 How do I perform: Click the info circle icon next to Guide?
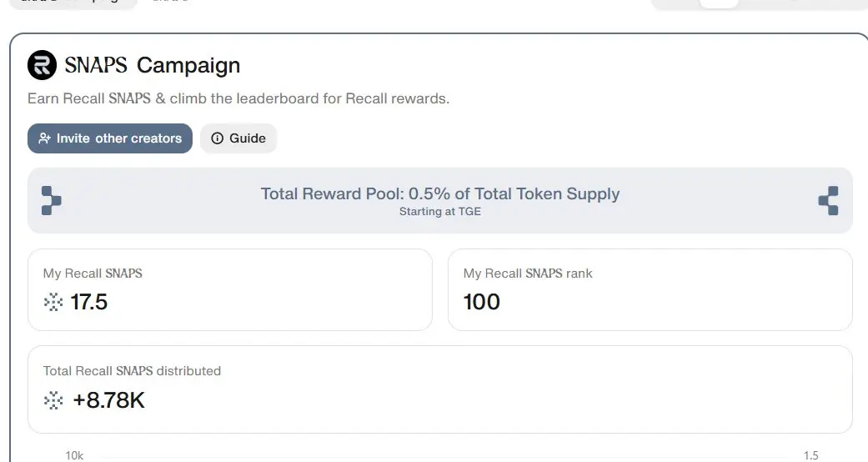pos(218,138)
